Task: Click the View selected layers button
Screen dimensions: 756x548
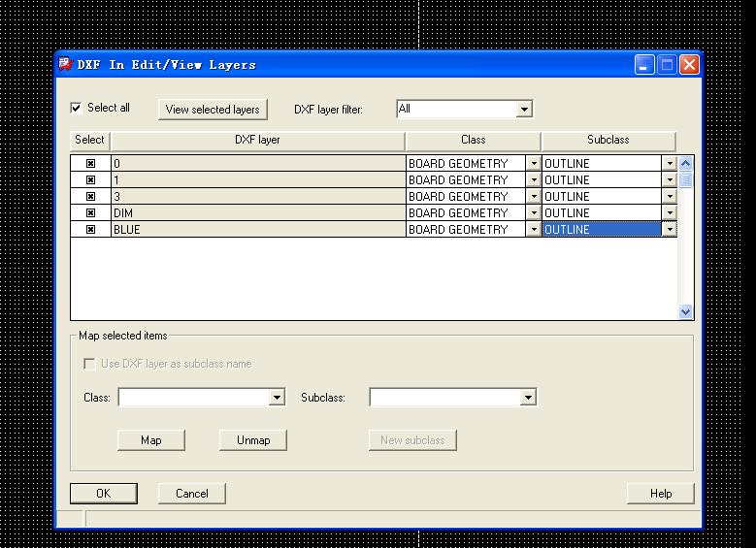Action: click(x=213, y=110)
